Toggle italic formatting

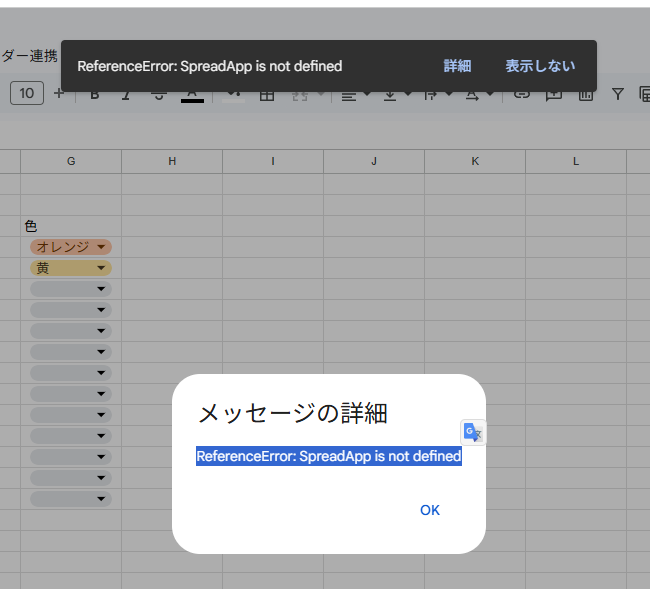(126, 95)
